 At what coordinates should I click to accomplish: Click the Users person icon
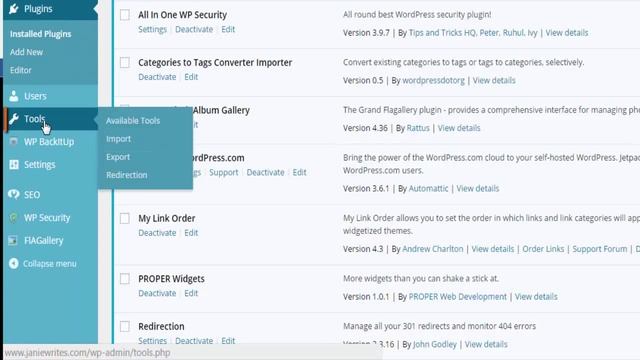(13, 96)
